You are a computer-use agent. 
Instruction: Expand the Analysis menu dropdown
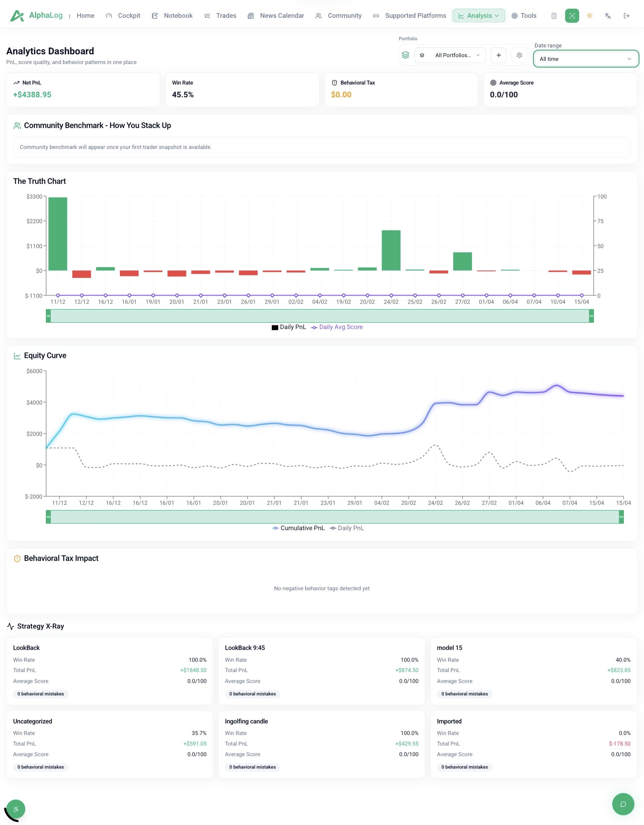[x=478, y=16]
